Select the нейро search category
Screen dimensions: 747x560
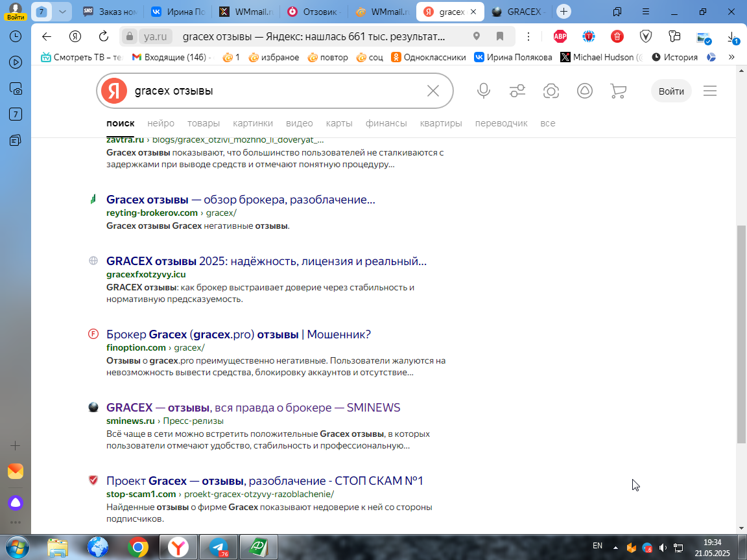click(161, 123)
